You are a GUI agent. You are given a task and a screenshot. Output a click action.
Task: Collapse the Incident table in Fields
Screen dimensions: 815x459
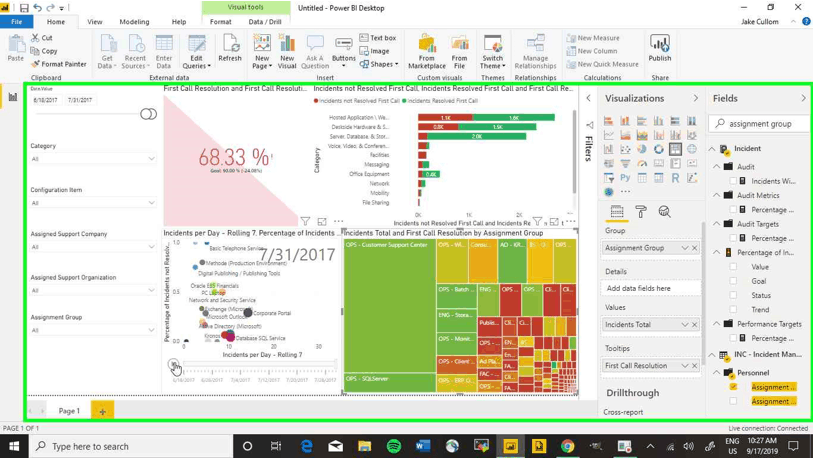[712, 149]
